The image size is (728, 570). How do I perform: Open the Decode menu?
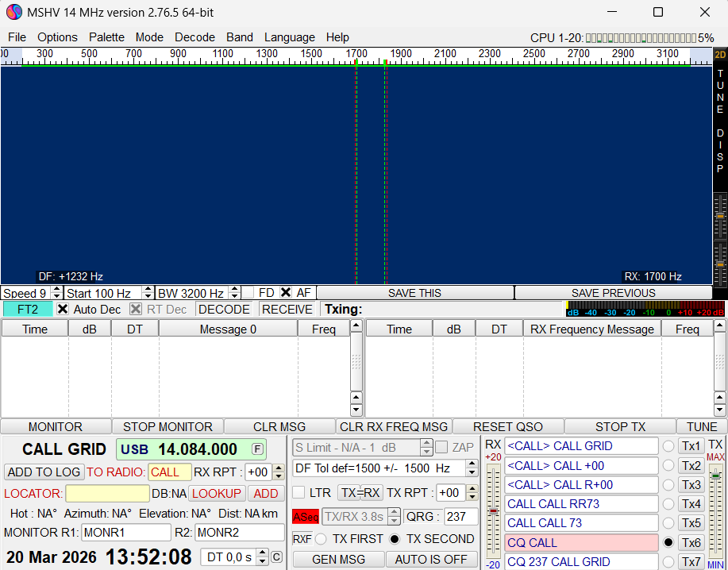[195, 37]
